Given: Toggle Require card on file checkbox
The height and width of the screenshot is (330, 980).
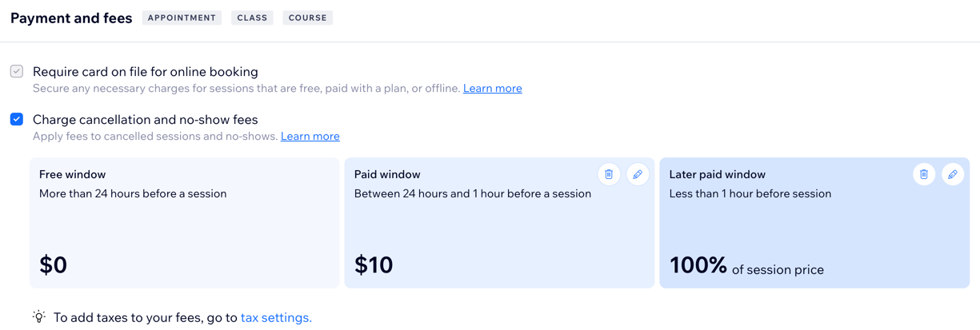Looking at the screenshot, I should (x=17, y=71).
